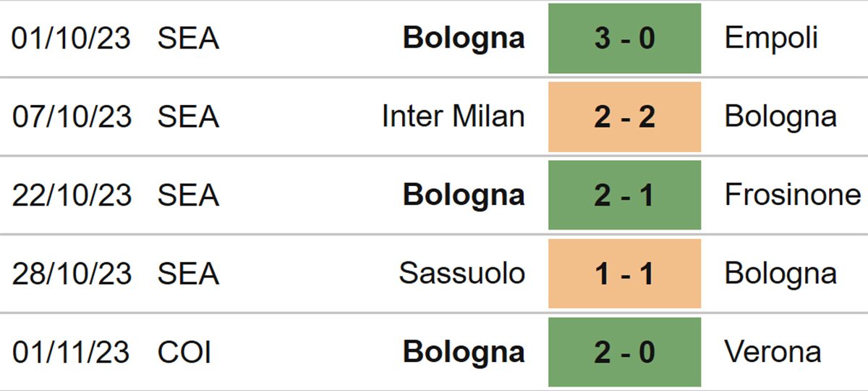Select the 22/10/23 match date

point(71,195)
